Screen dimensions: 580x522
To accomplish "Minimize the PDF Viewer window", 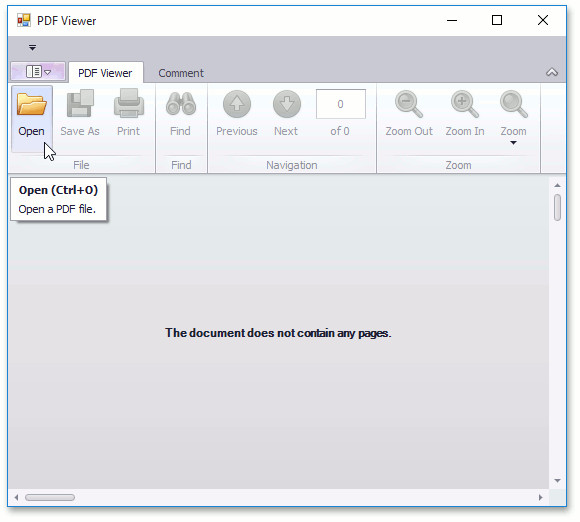I will coord(452,20).
